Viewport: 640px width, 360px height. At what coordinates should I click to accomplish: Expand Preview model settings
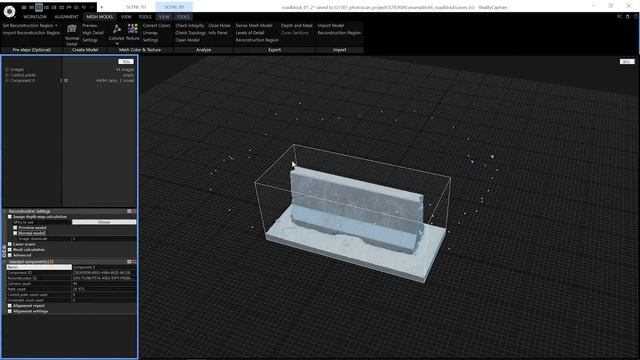[x=15, y=228]
